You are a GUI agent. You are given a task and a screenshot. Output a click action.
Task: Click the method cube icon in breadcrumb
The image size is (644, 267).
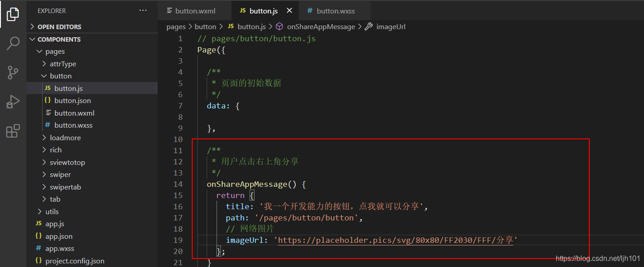(279, 26)
